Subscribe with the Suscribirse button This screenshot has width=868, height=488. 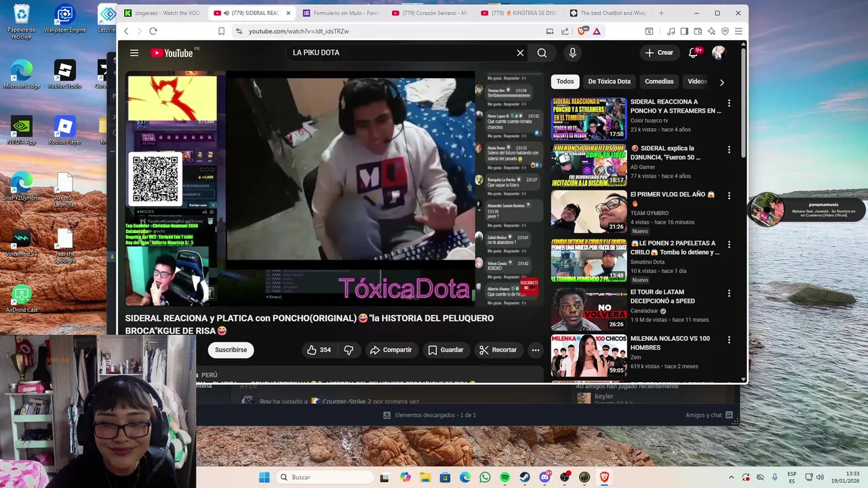point(231,350)
